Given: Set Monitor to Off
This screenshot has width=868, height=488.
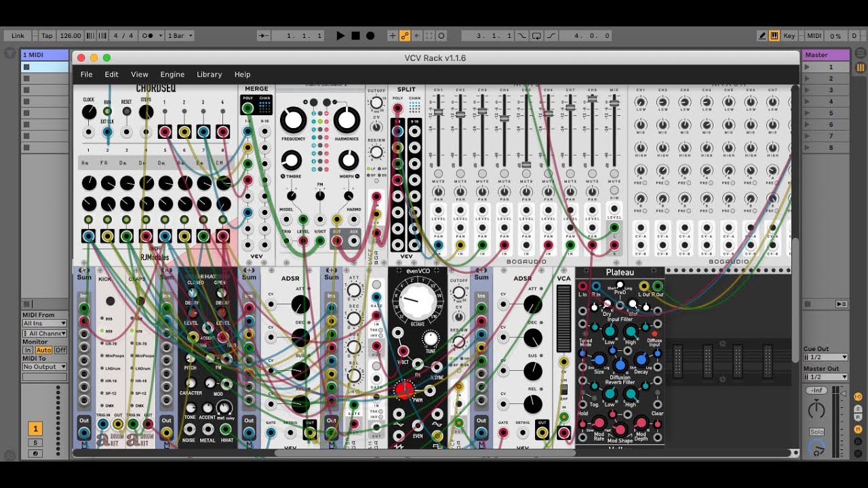Looking at the screenshot, I should tap(60, 350).
